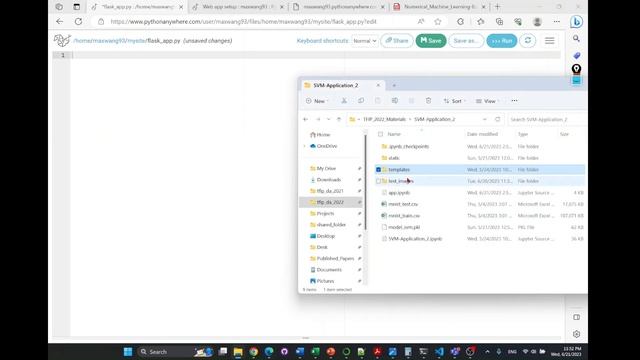Image resolution: width=640 pixels, height=360 pixels.
Task: Click the Copy icon in File Explorer toolbar
Action: (x=361, y=100)
